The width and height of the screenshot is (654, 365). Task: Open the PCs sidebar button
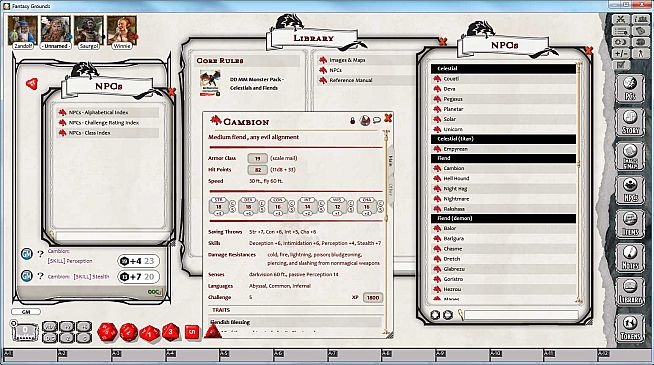(630, 87)
